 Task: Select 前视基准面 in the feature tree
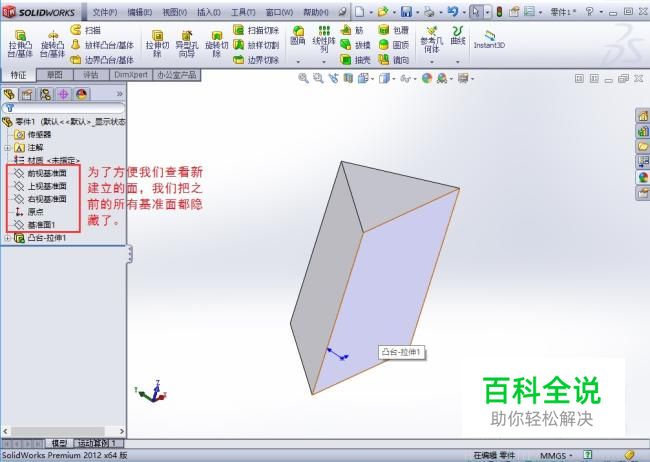(x=41, y=173)
